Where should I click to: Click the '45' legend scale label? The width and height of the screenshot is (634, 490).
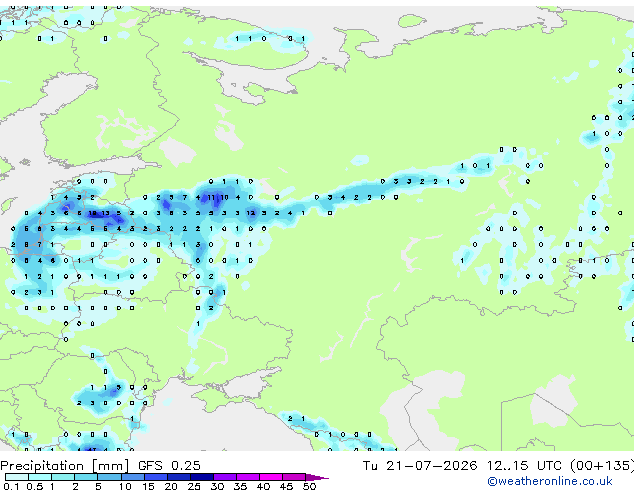[x=286, y=486]
